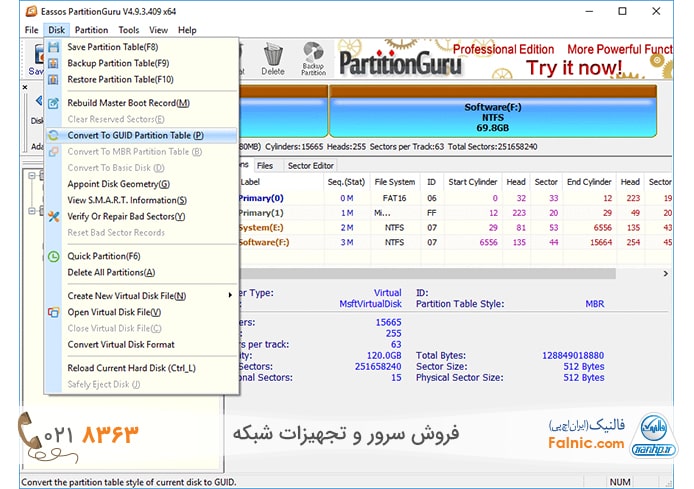Switch to the Files tab
Viewport: 694px width, 489px height.
pos(265,165)
